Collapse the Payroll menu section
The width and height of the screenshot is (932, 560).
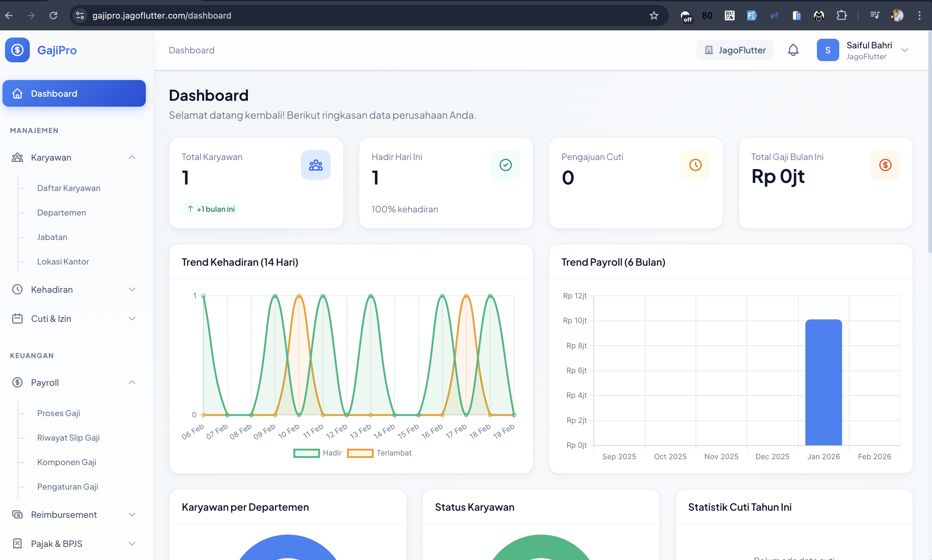point(74,382)
